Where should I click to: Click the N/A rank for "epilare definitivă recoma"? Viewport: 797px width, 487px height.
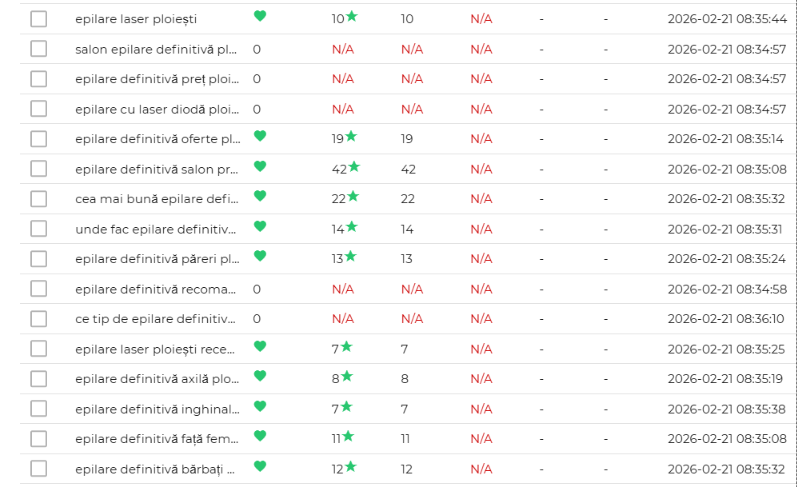[343, 289]
